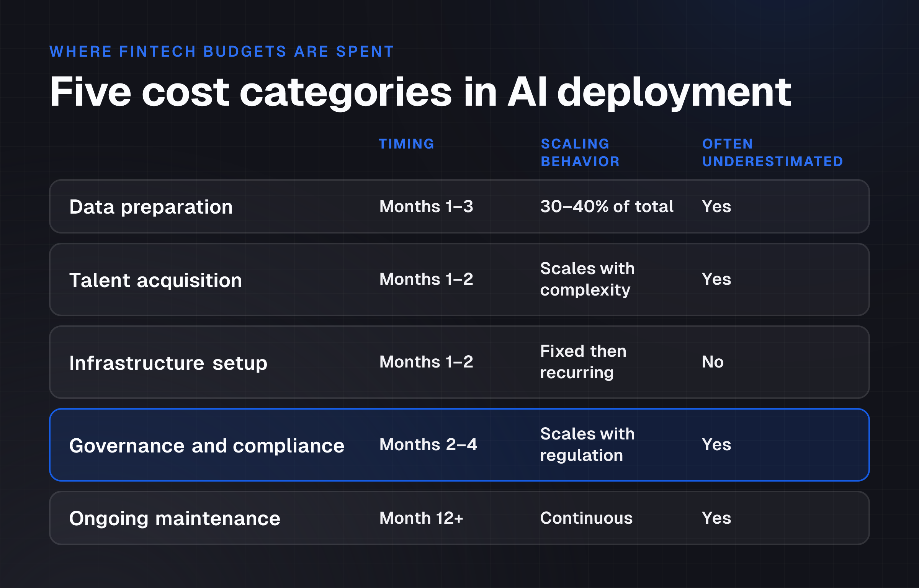Image resolution: width=919 pixels, height=588 pixels.
Task: Select the 'Data preparation' row label
Action: click(x=151, y=207)
